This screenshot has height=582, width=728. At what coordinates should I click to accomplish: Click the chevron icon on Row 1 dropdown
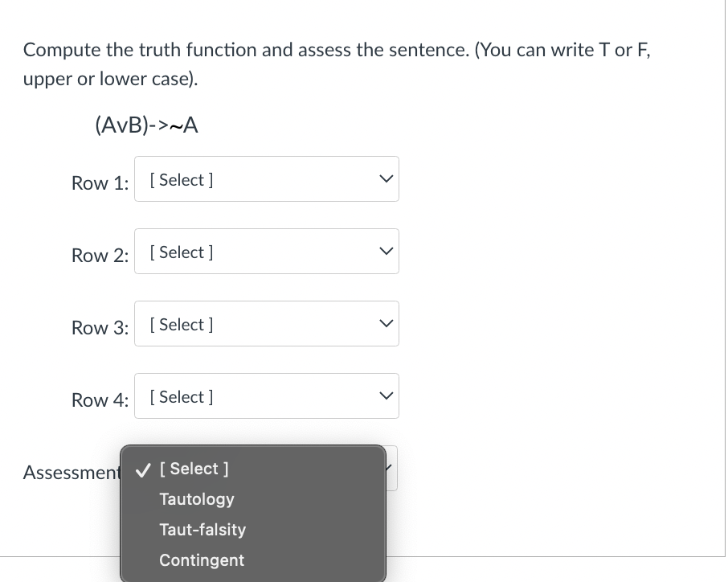click(386, 178)
